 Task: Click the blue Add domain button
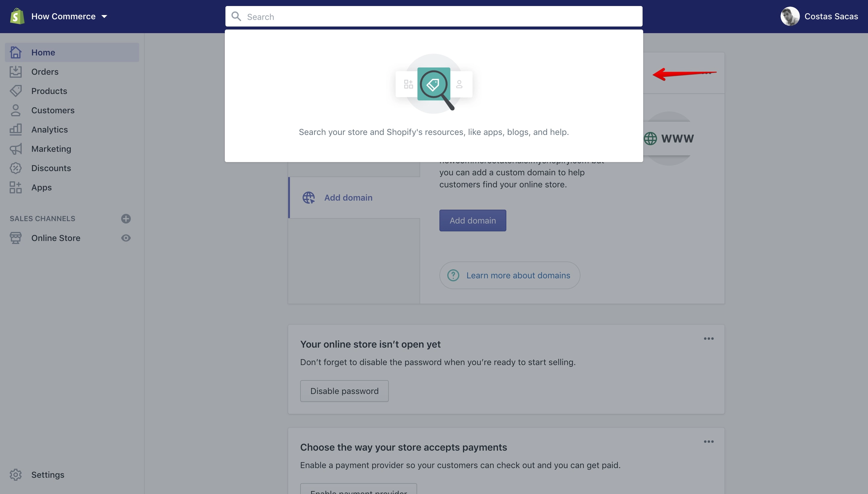[473, 220]
